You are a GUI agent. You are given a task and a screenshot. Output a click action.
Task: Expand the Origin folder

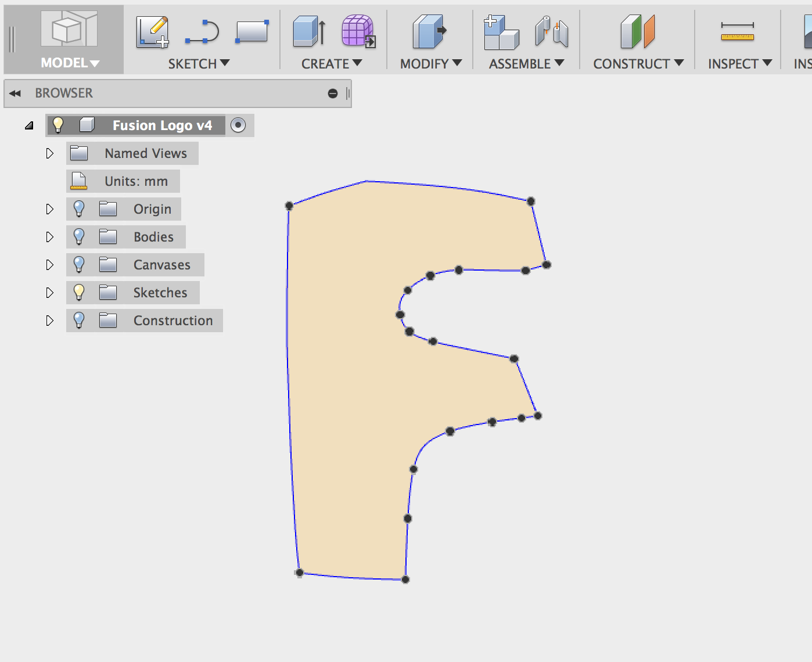pos(49,209)
